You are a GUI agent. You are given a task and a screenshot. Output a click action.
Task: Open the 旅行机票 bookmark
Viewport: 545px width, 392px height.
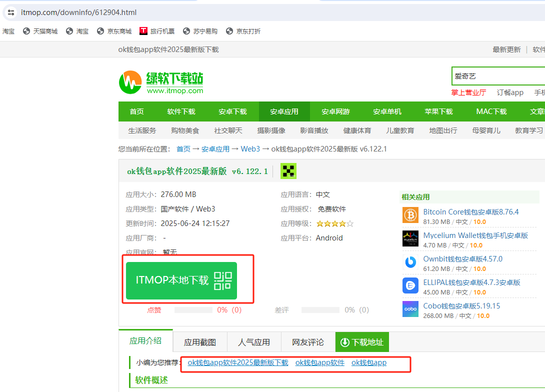[x=157, y=31]
